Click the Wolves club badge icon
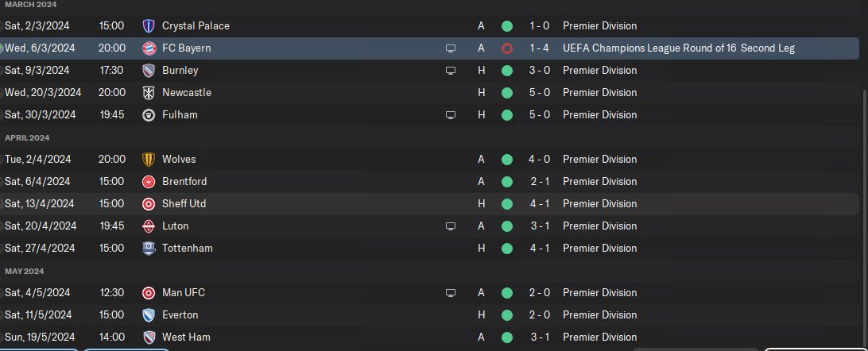The height and width of the screenshot is (351, 868). 148,160
